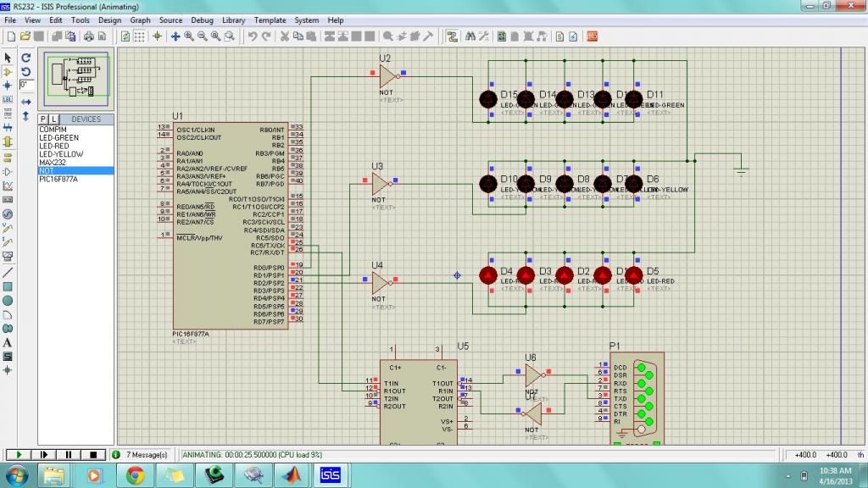Click the Undo arrow in toolbar

[x=253, y=36]
